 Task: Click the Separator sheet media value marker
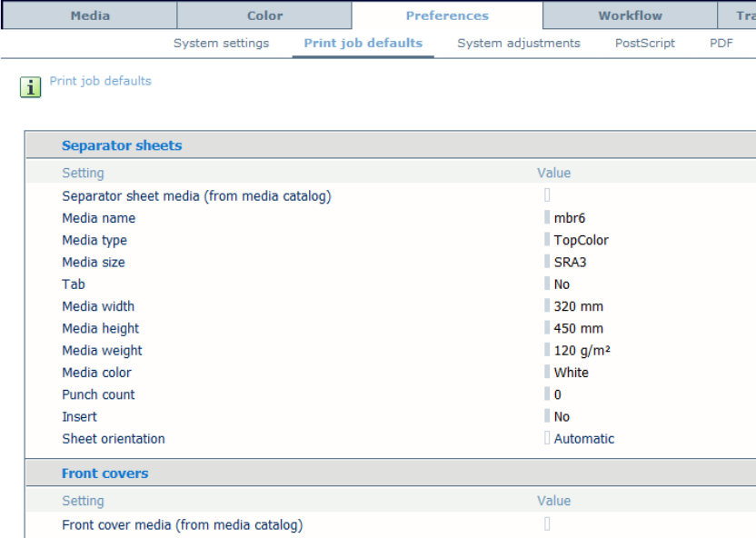pyautogui.click(x=547, y=195)
